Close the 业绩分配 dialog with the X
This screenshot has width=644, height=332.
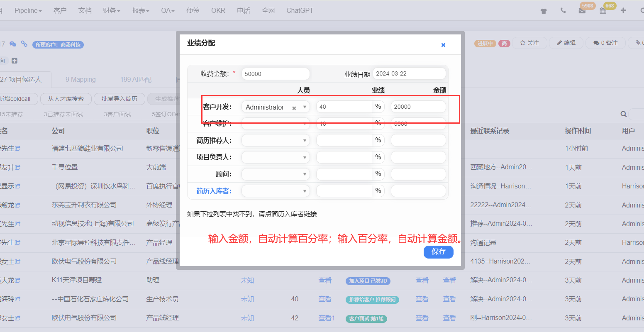[443, 45]
